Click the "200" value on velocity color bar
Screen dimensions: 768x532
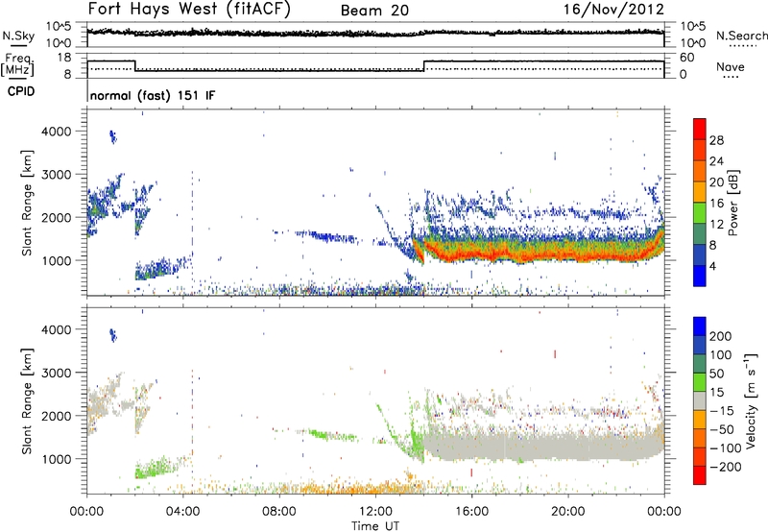(721, 336)
